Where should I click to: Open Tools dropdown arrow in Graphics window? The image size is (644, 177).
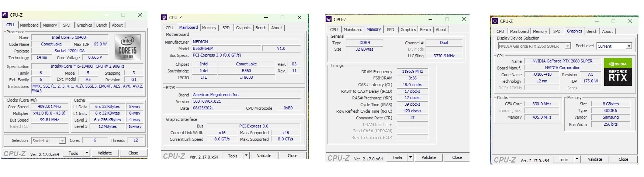(x=577, y=159)
